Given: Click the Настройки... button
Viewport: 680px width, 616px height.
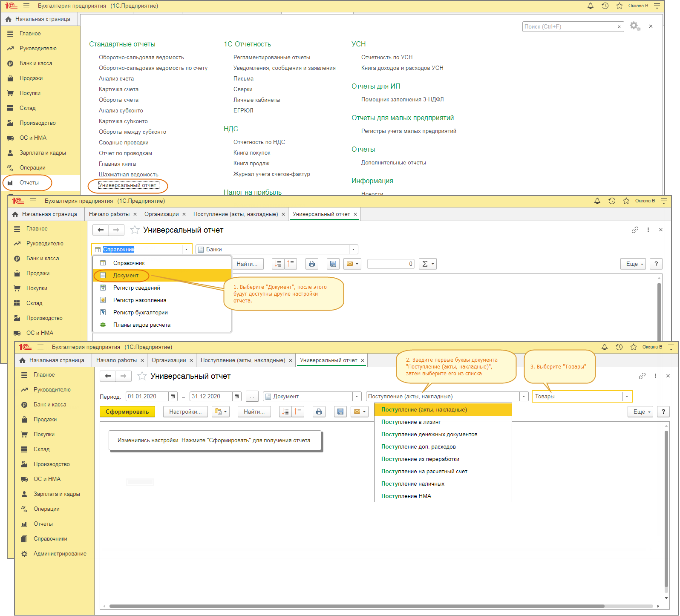Looking at the screenshot, I should pyautogui.click(x=185, y=412).
